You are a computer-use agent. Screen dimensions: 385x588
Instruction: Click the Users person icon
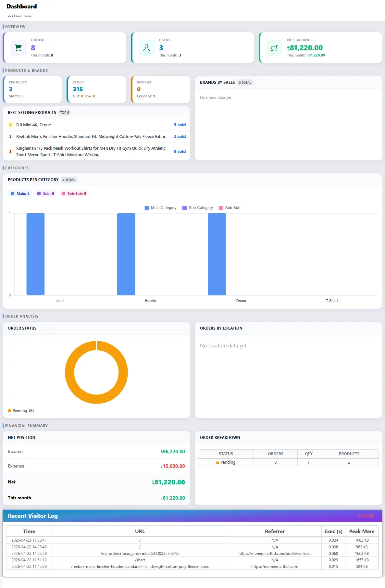146,48
